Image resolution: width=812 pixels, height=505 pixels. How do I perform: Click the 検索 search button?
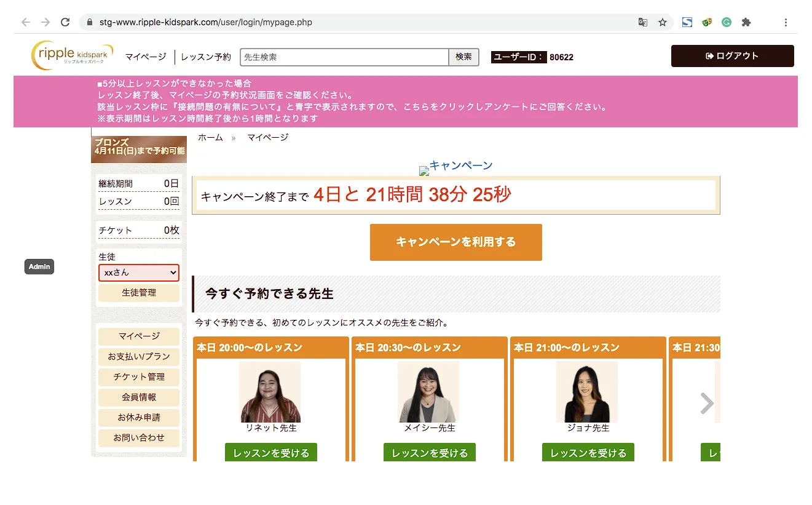[x=463, y=57]
